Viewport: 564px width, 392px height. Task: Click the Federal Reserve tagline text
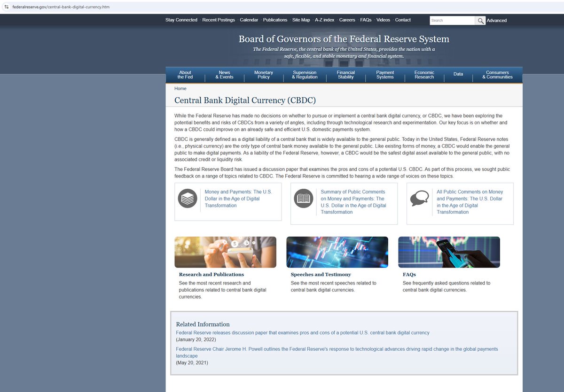coord(344,53)
